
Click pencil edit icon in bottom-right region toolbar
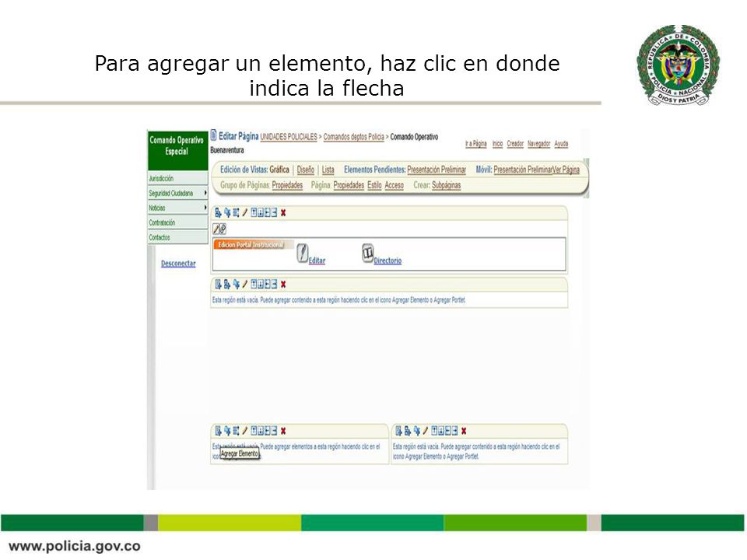click(426, 431)
